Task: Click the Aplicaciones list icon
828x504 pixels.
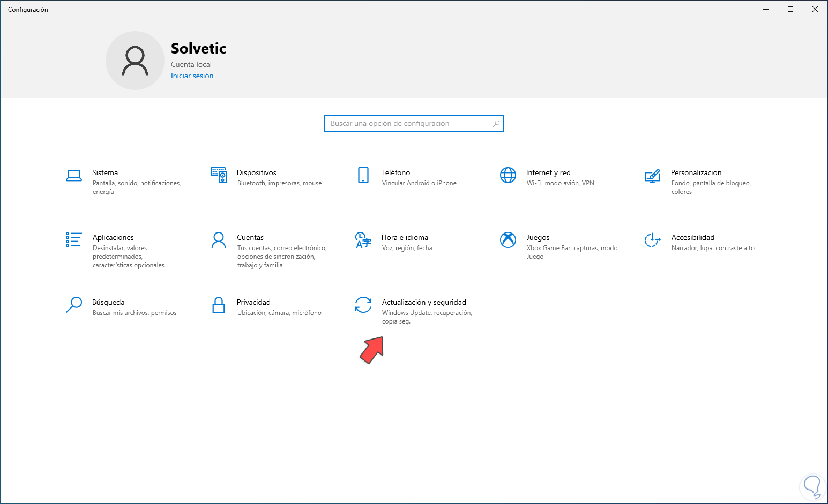Action: (74, 239)
